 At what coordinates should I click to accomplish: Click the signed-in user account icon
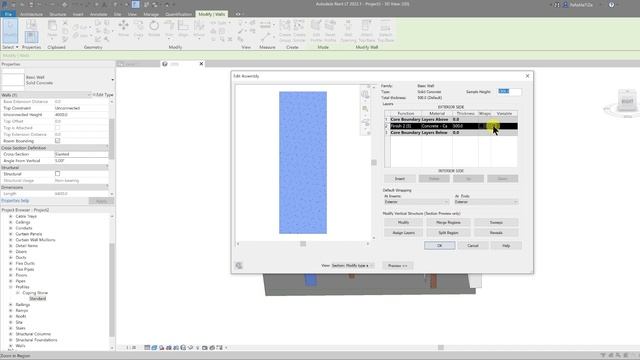[x=565, y=5]
